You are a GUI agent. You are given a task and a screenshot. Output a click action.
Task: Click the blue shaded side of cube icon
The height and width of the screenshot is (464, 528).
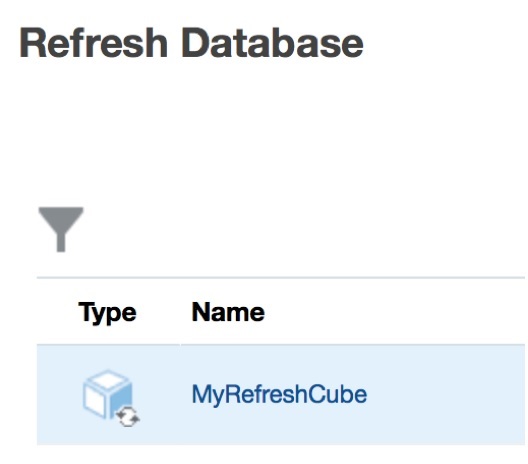point(121,400)
